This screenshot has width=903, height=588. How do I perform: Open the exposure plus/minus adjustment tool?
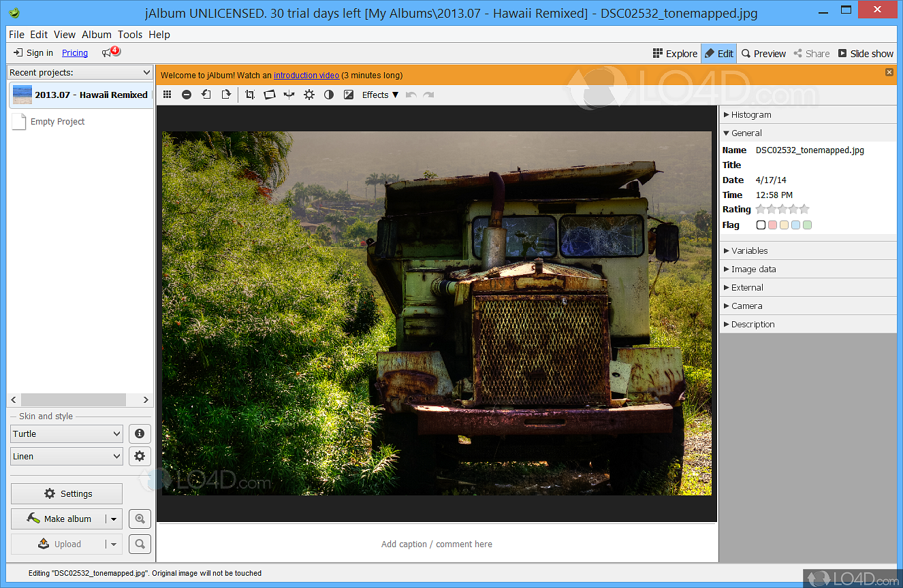click(349, 95)
